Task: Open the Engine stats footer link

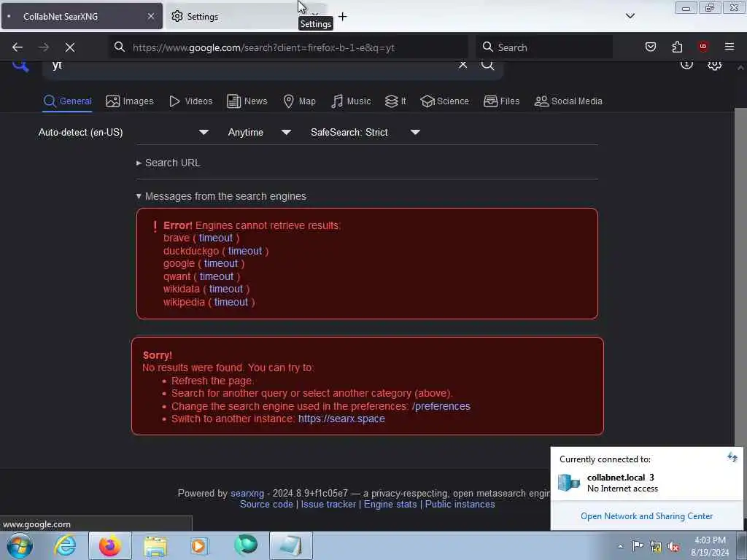Action: 390,505
